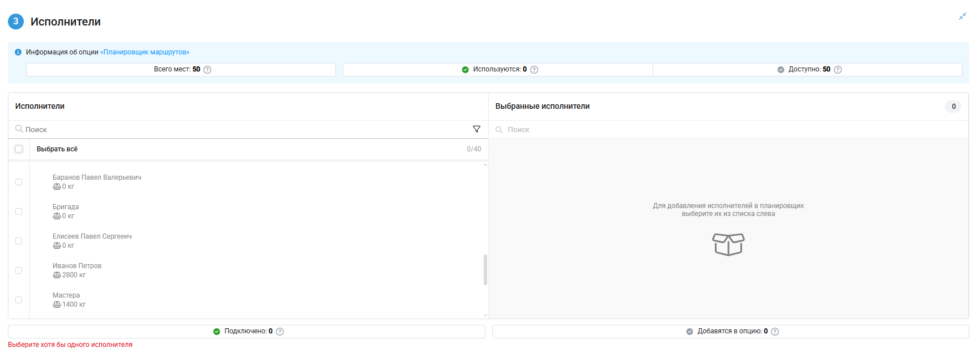Click help icon next to Всего мест
Viewport: 980px width, 356px height.
(x=207, y=70)
